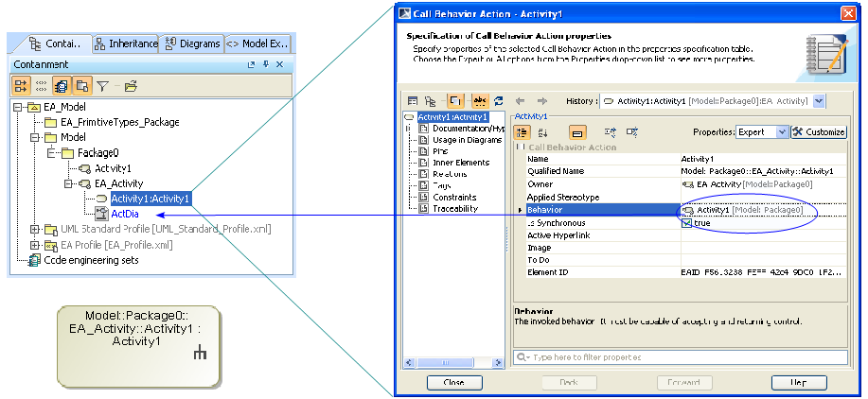Click the horizontal scrollbar under the dialog tree

click(x=454, y=363)
